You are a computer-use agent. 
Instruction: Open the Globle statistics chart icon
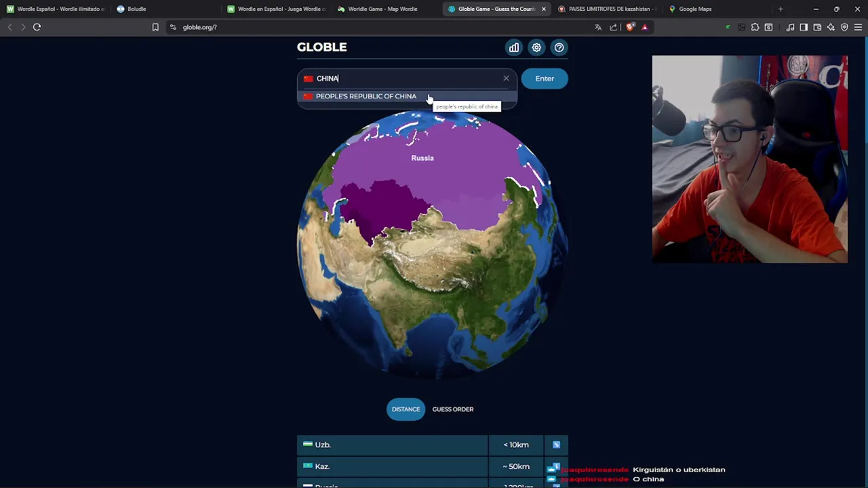pyautogui.click(x=514, y=47)
